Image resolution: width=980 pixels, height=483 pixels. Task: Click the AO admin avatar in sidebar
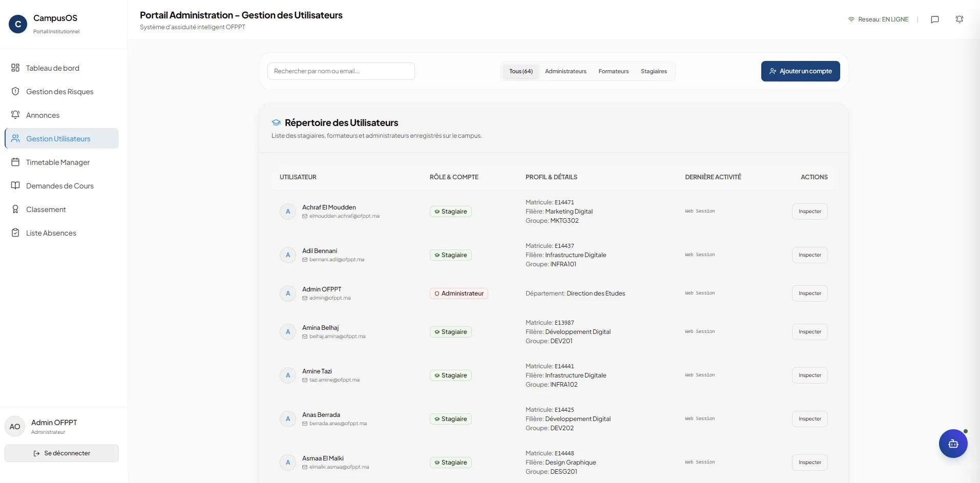15,426
